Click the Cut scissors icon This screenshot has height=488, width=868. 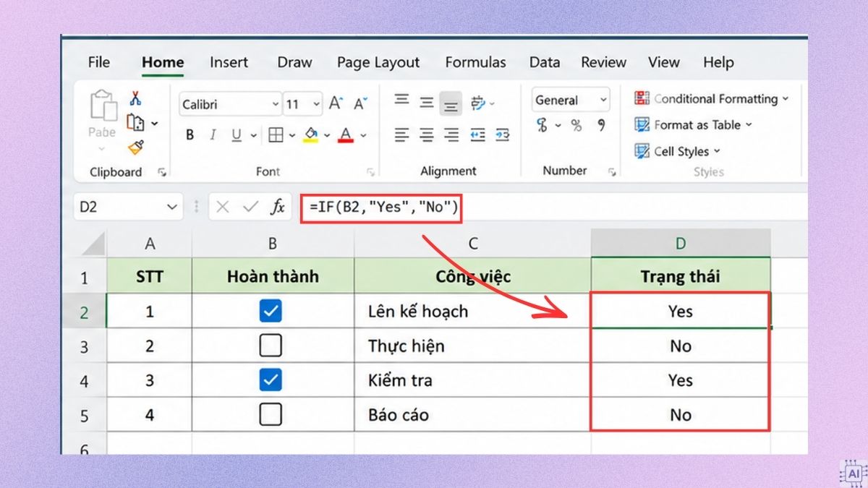135,98
